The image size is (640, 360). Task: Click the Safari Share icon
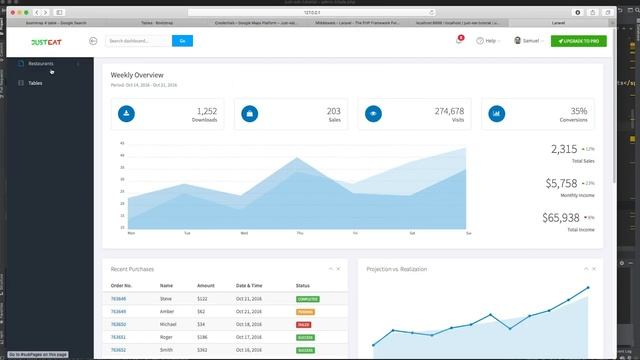click(x=593, y=13)
